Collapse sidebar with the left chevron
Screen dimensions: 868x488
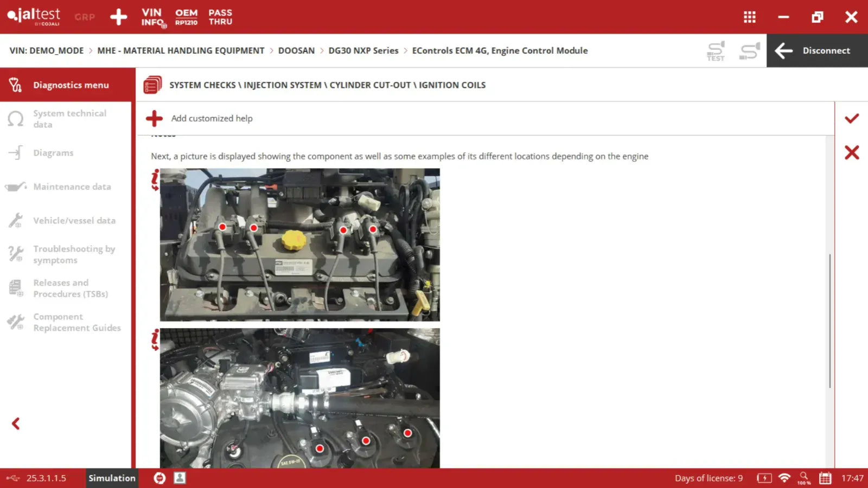[16, 423]
